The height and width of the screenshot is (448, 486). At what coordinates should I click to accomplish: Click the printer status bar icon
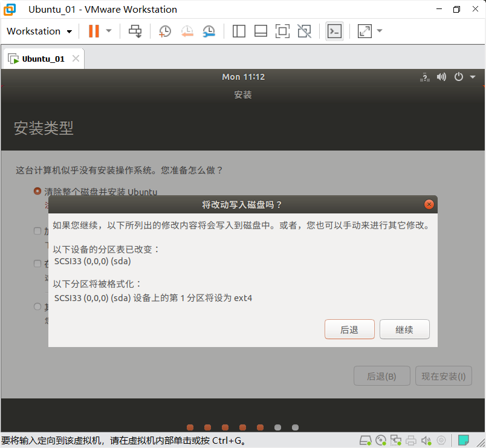tap(411, 440)
